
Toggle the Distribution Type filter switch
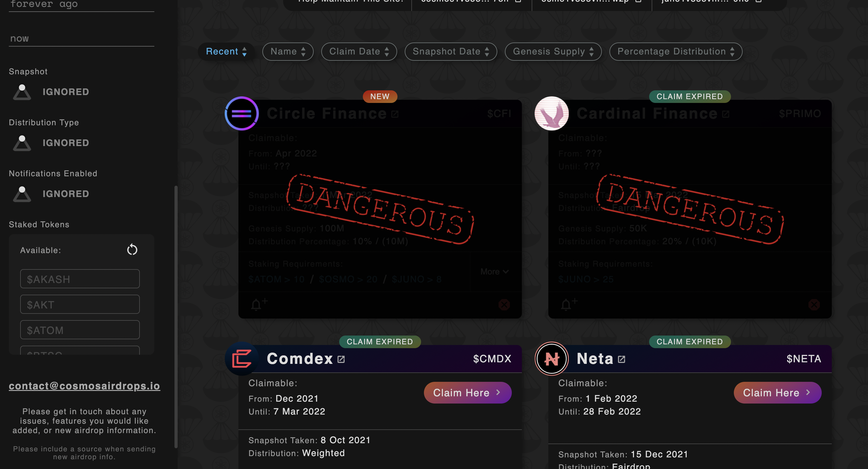click(x=22, y=143)
